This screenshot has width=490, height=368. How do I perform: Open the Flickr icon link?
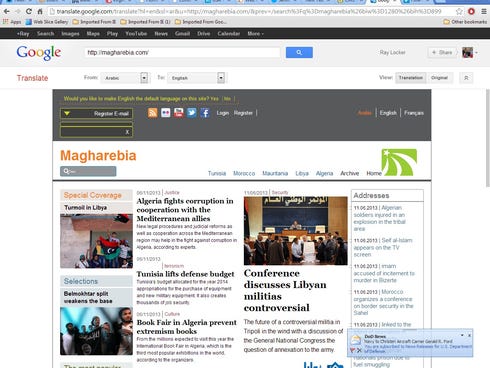click(x=166, y=113)
